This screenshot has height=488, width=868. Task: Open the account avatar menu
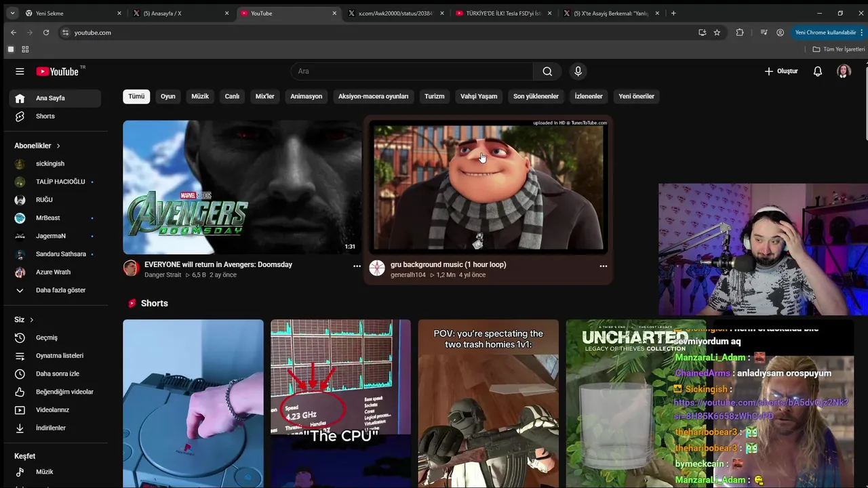(x=844, y=71)
